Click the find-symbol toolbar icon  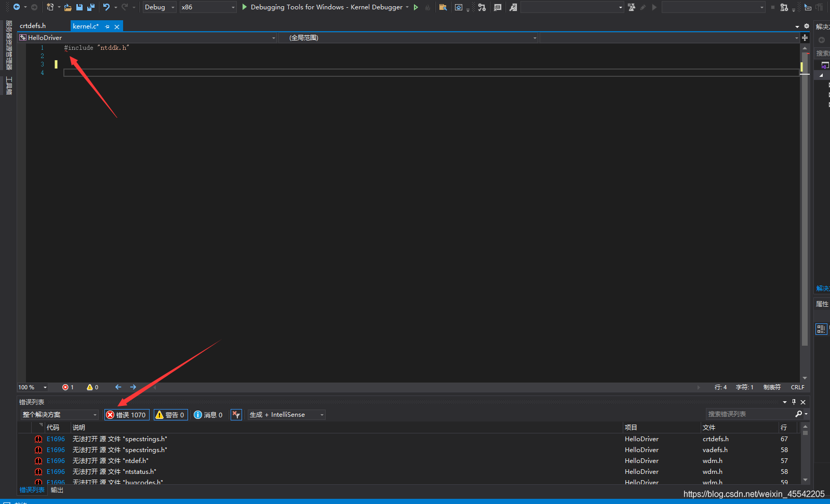click(513, 7)
